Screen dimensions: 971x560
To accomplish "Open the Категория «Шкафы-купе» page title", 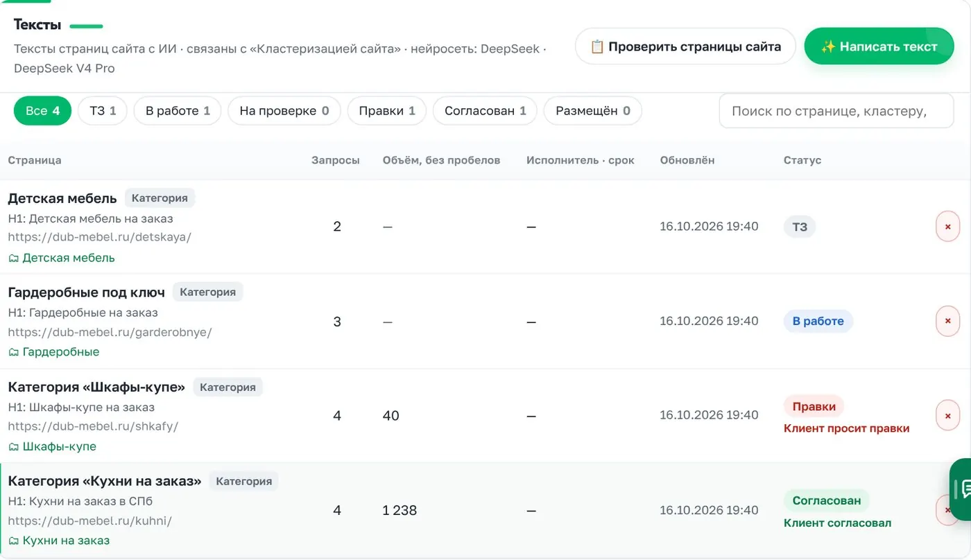I will point(96,387).
